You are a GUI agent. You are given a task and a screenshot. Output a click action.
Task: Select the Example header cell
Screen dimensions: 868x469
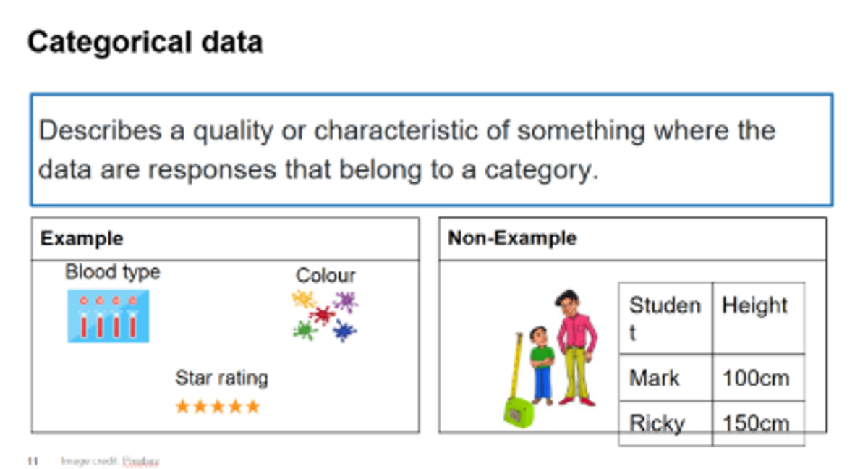point(225,239)
